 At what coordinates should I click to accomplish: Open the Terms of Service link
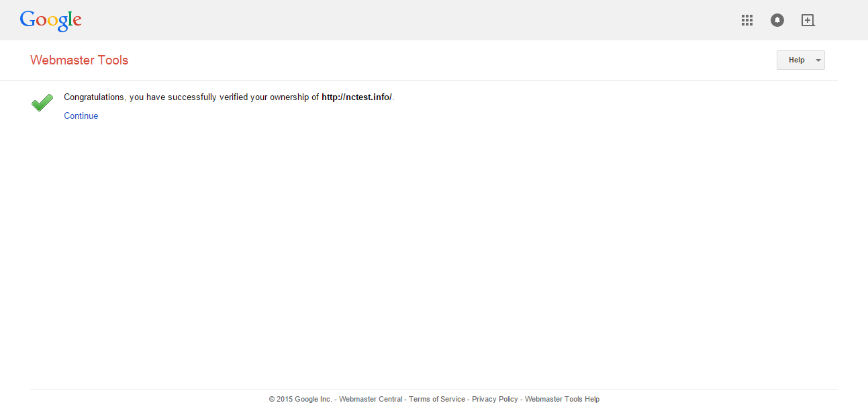[437, 399]
